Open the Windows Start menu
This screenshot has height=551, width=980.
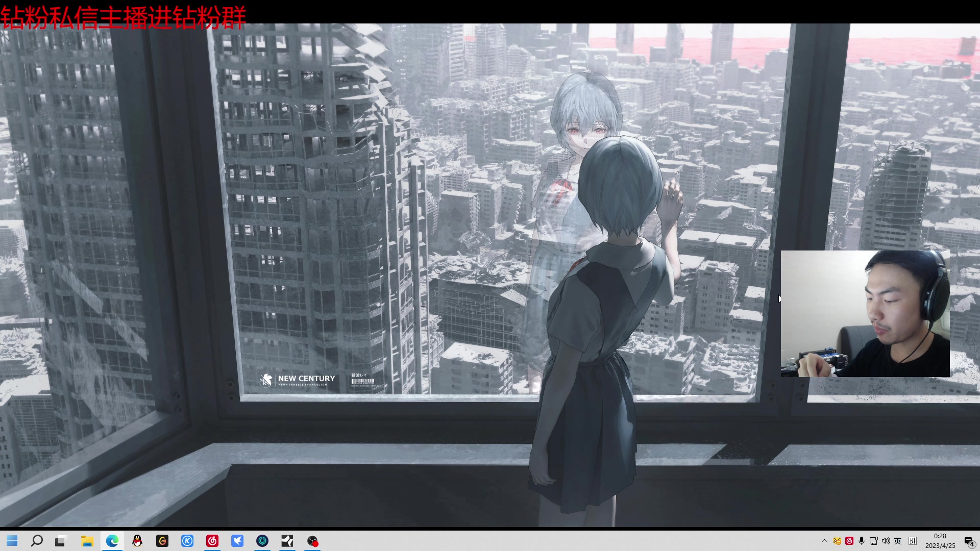(12, 541)
